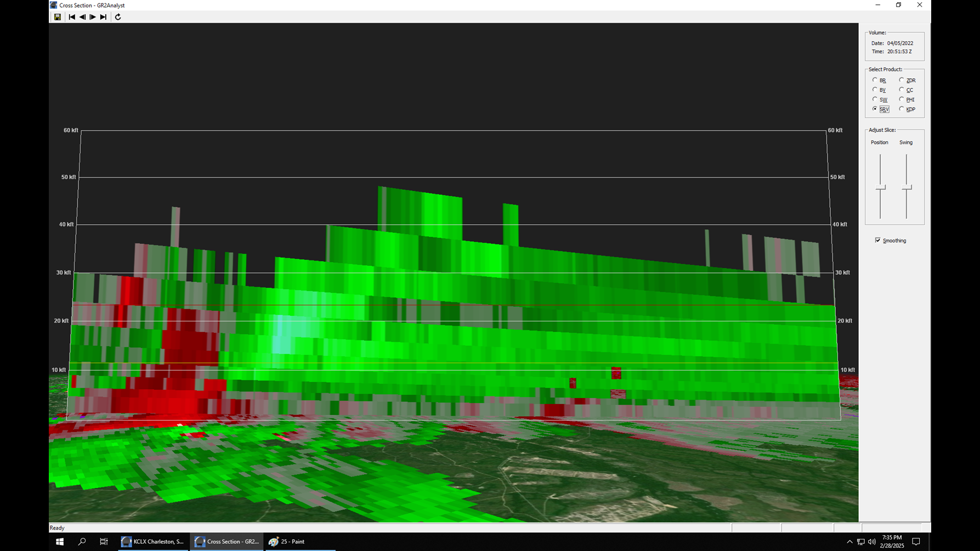Switch to 25 - Paint taskbar item

point(287,542)
